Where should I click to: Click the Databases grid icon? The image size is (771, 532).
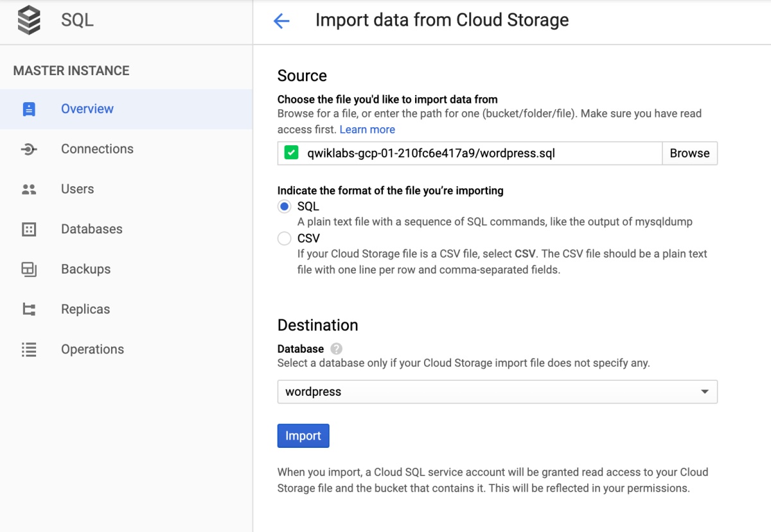point(28,229)
